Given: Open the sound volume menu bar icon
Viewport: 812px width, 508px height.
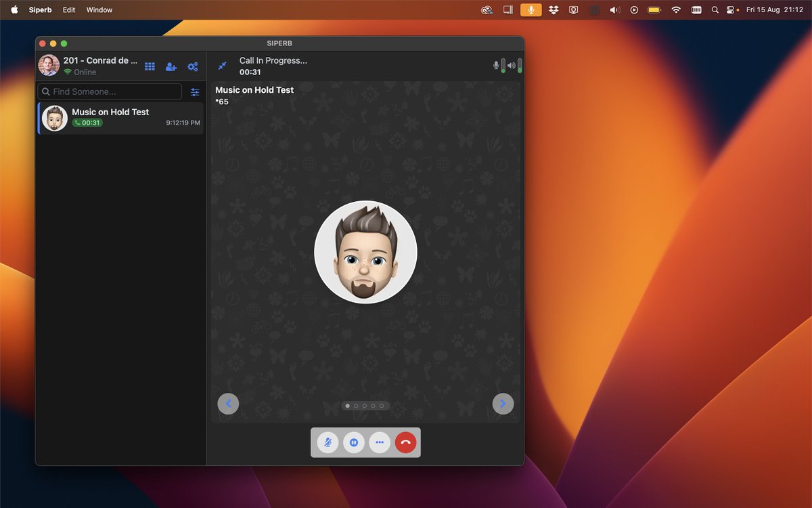Looking at the screenshot, I should tap(614, 9).
